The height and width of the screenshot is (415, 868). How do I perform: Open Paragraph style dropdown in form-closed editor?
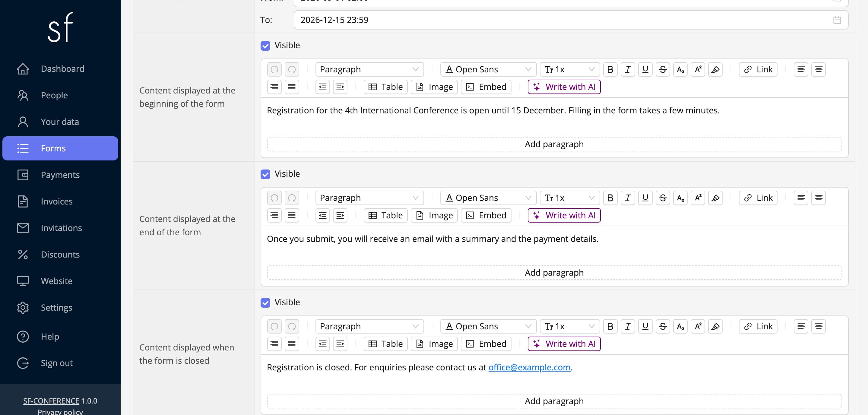370,326
